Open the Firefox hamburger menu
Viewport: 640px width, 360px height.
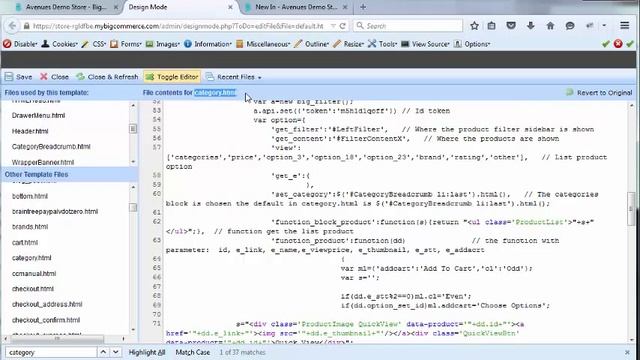point(624,26)
